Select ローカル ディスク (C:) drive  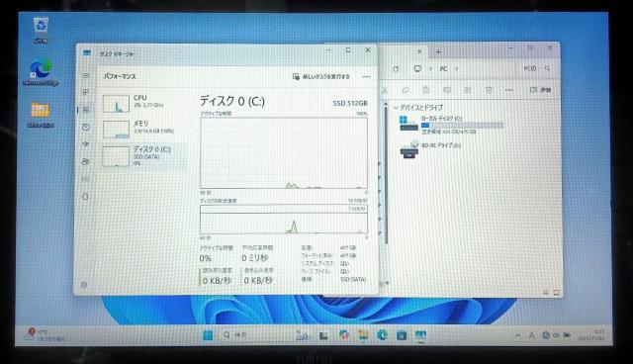tap(451, 124)
